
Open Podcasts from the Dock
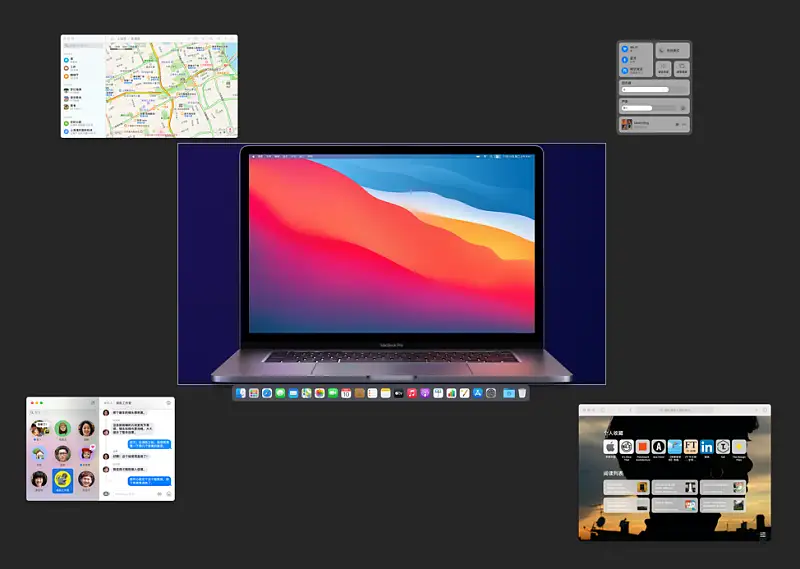point(425,393)
